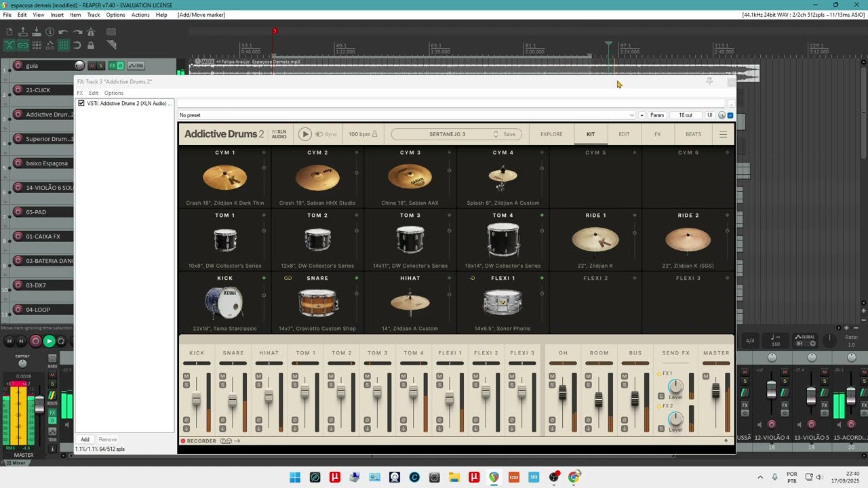Screen dimensions: 868x488
Task: Open the RIDE 1 slot options arrow
Action: click(x=635, y=216)
